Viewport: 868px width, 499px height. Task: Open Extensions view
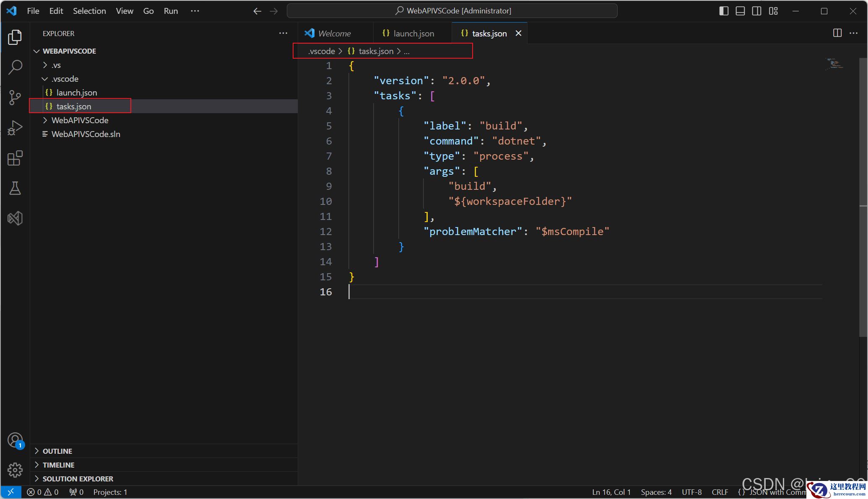(15, 158)
